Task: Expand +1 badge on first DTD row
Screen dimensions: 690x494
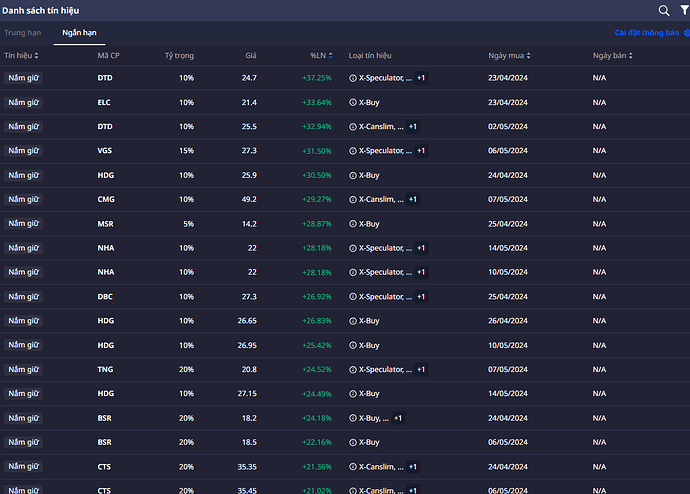Action: tap(421, 78)
